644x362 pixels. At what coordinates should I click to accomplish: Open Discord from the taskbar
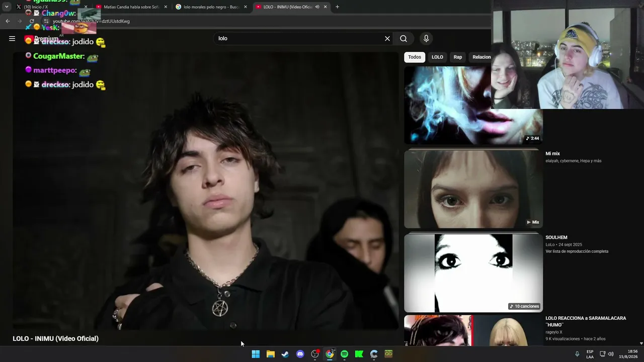pyautogui.click(x=300, y=354)
